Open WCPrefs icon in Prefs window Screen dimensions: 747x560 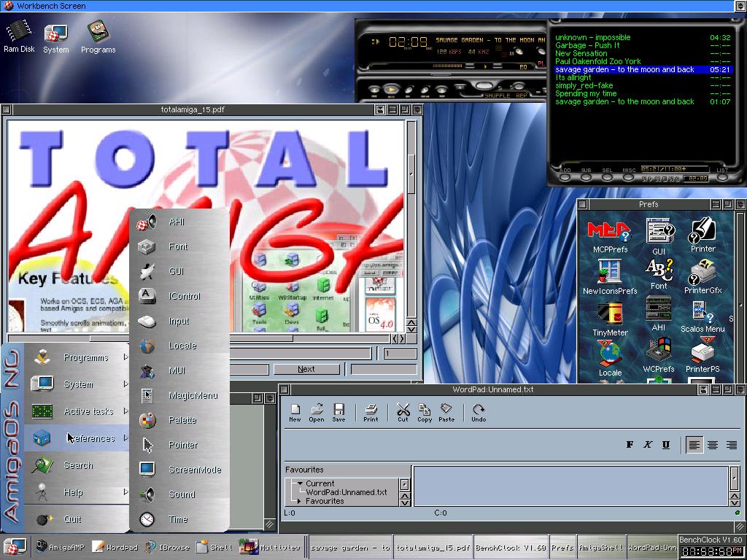click(x=659, y=356)
